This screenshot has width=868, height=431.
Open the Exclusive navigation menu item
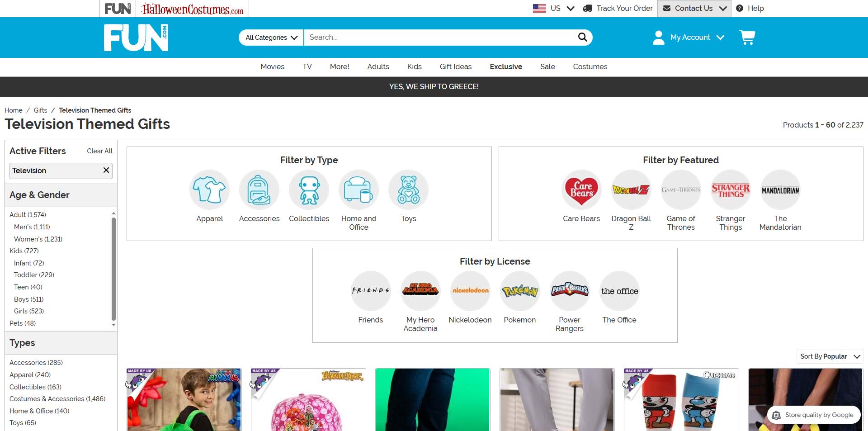(x=506, y=66)
